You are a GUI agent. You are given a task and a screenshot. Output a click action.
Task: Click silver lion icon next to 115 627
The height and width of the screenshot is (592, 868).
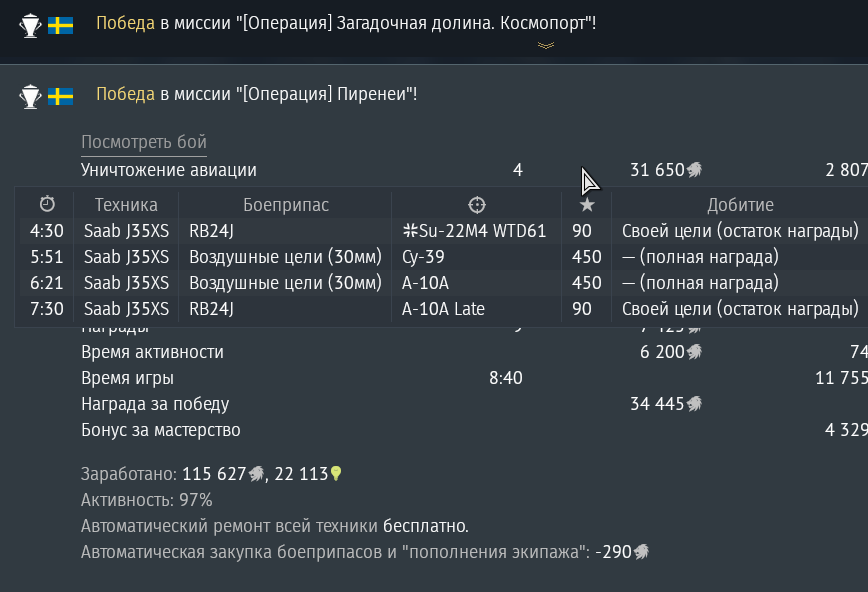pos(256,474)
